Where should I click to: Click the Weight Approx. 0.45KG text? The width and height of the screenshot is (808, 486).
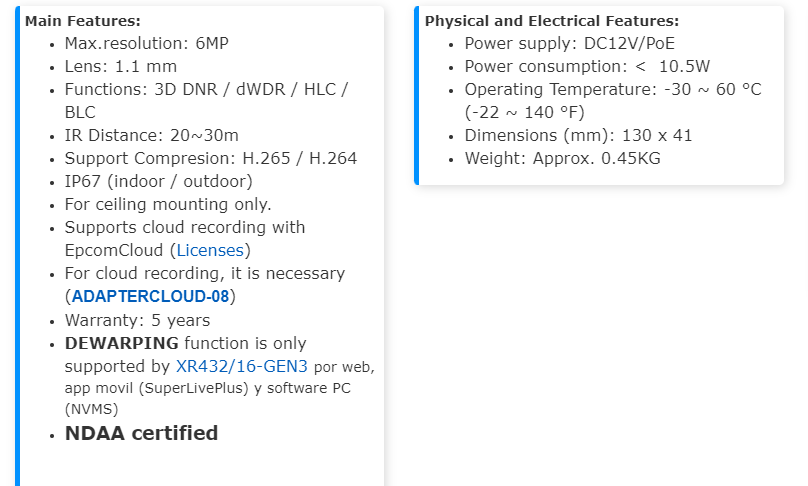[562, 158]
